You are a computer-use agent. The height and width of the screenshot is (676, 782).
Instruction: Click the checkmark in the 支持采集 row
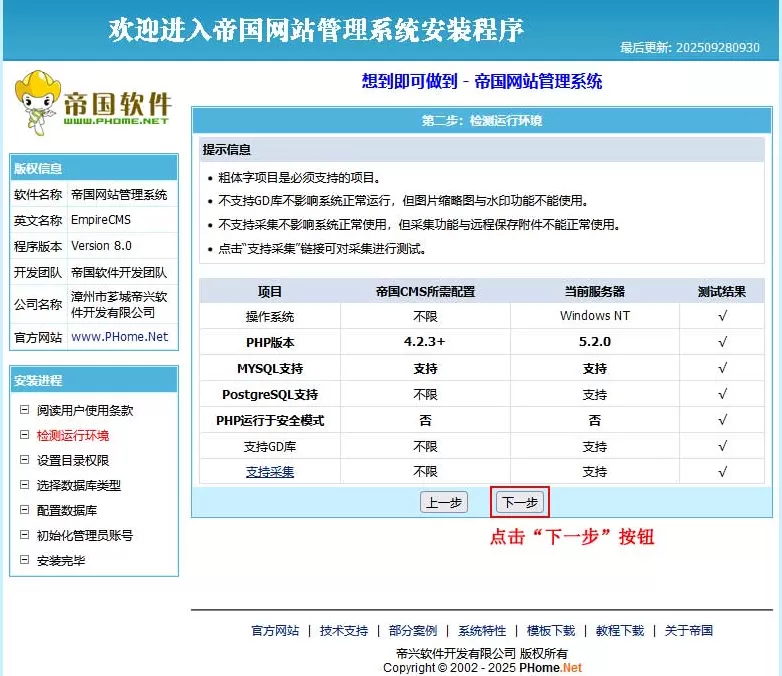[x=722, y=471]
